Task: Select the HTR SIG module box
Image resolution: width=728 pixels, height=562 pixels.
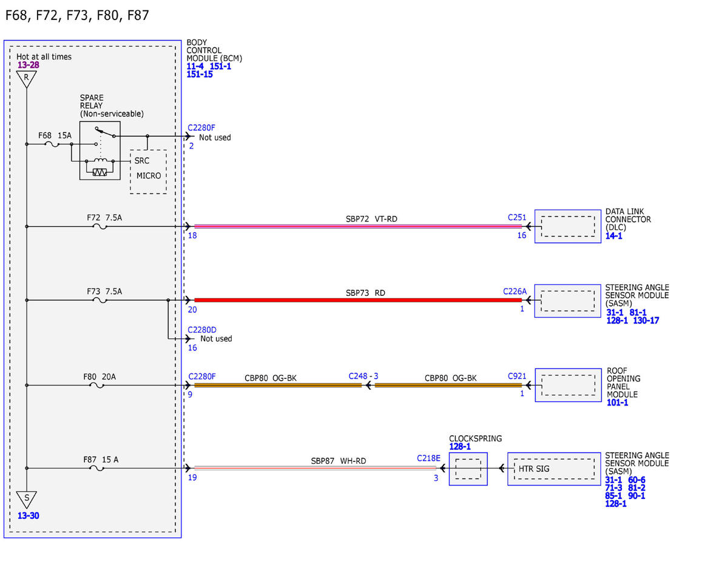Action: pos(554,469)
